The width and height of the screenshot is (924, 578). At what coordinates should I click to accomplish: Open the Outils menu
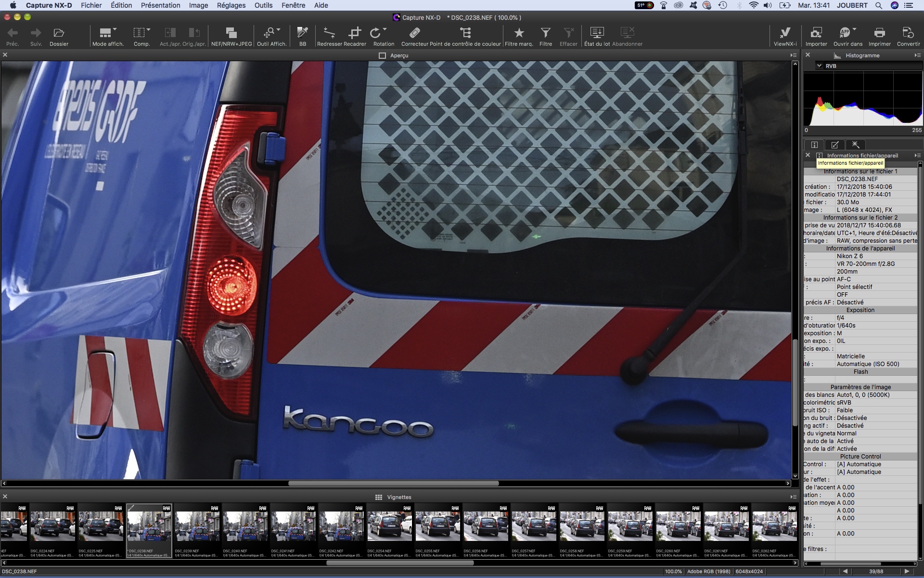[263, 5]
